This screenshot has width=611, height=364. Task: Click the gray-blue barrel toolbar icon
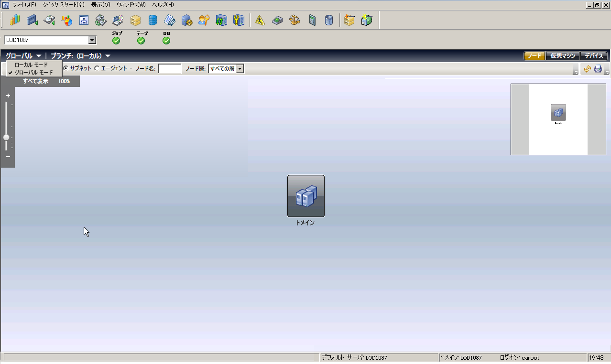[329, 21]
